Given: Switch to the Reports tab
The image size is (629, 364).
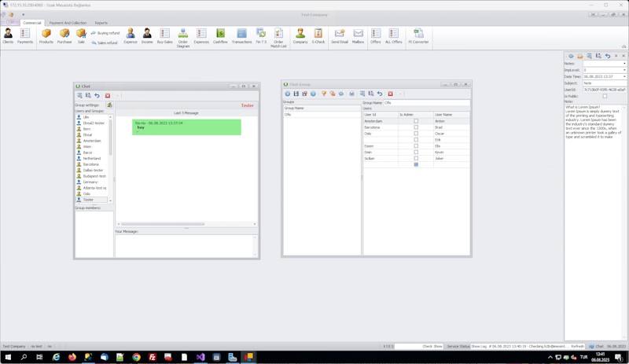Looking at the screenshot, I should point(101,23).
